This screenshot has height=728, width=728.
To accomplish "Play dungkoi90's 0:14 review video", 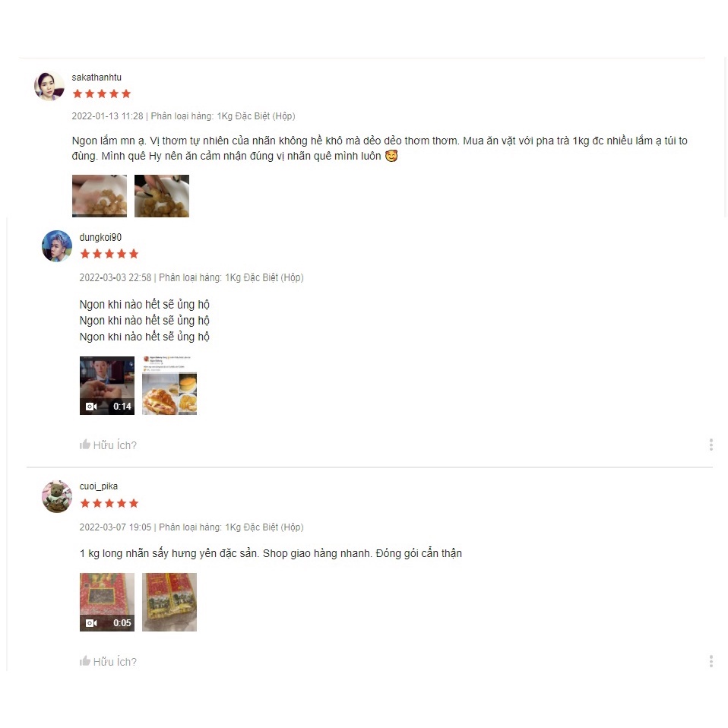I will click(107, 385).
